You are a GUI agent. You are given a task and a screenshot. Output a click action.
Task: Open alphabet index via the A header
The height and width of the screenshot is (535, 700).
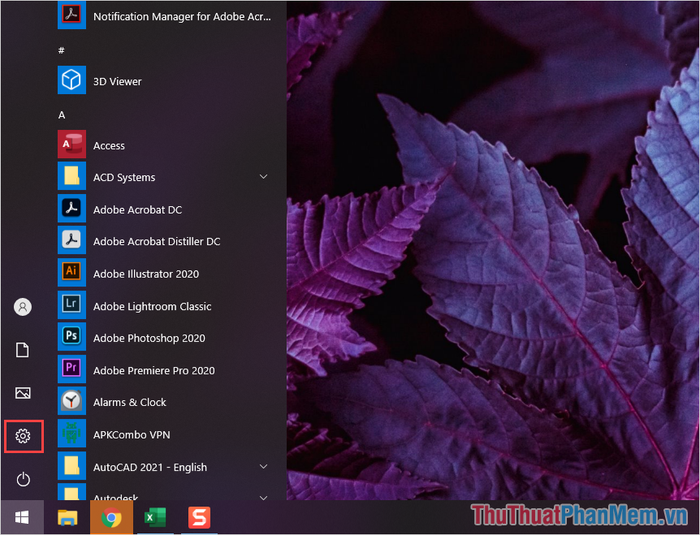[x=62, y=115]
